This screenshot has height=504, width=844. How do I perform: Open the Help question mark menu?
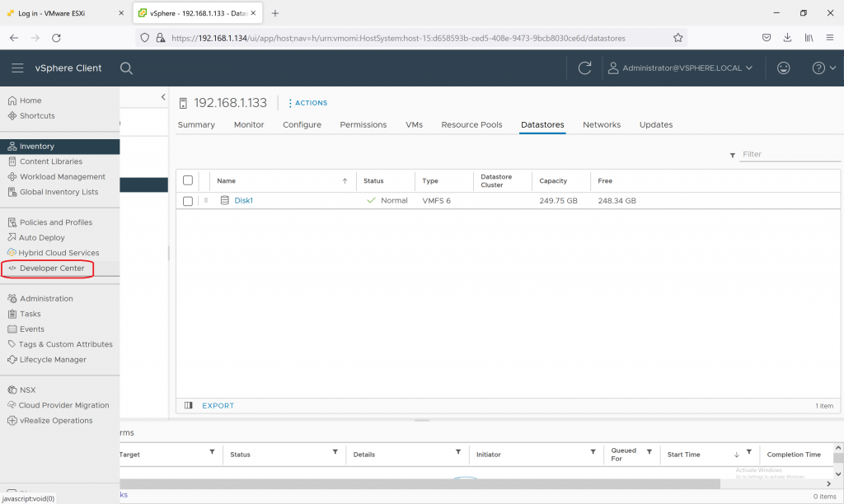pyautogui.click(x=823, y=68)
